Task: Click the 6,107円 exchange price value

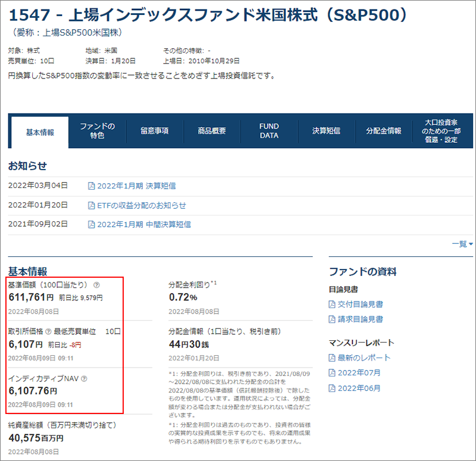Action: tap(26, 344)
